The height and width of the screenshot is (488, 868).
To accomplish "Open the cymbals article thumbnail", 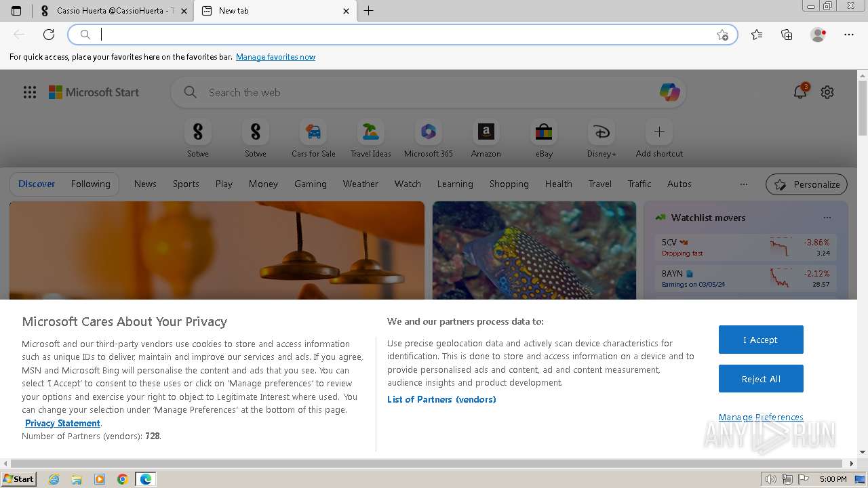I will pyautogui.click(x=217, y=250).
